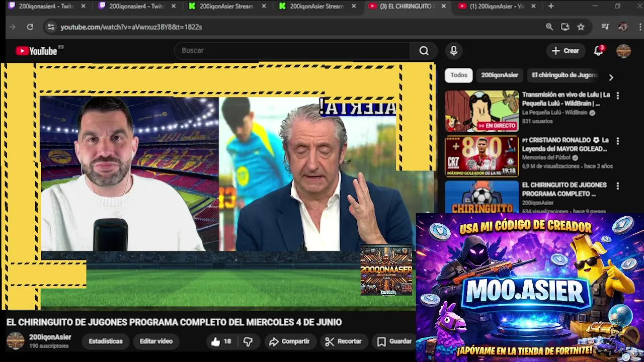Open the notifications bell
The width and height of the screenshot is (644, 362).
(598, 51)
